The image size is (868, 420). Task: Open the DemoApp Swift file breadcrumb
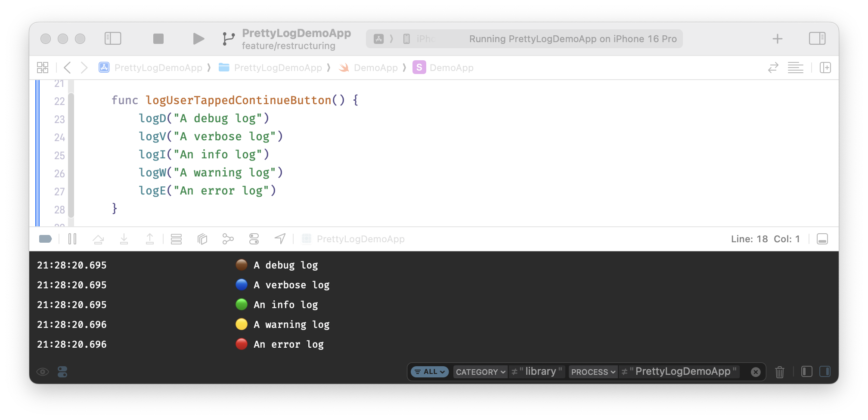coord(368,68)
